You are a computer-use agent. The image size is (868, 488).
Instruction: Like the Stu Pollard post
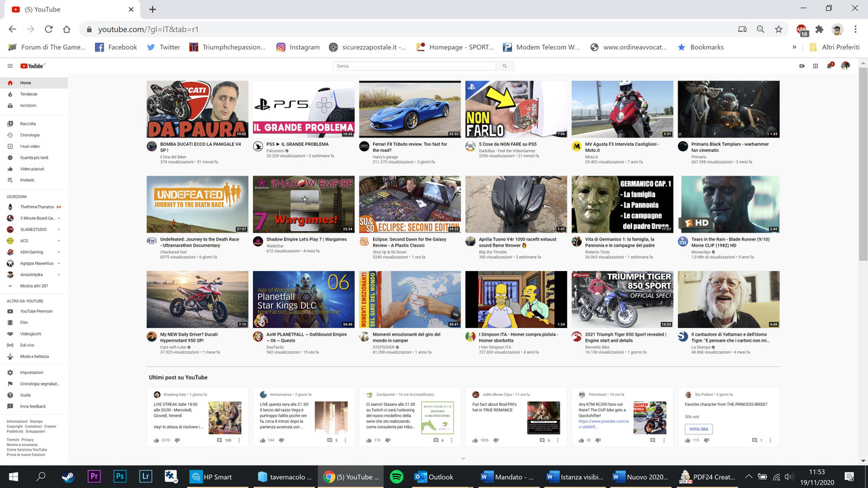pyautogui.click(x=688, y=441)
